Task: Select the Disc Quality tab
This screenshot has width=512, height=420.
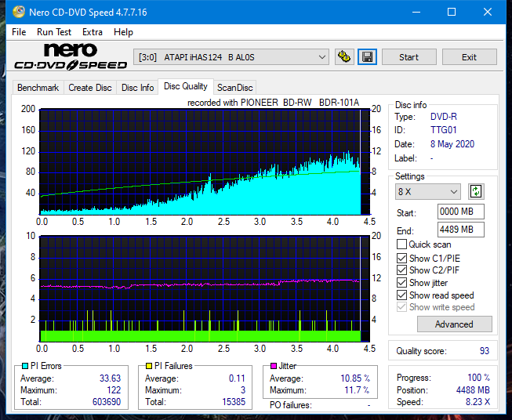Action: coord(186,86)
